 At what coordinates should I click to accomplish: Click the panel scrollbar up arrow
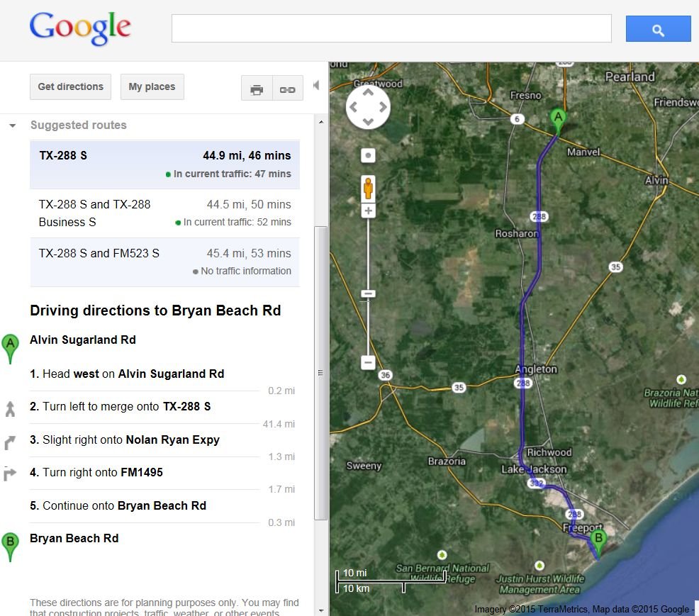coord(321,122)
